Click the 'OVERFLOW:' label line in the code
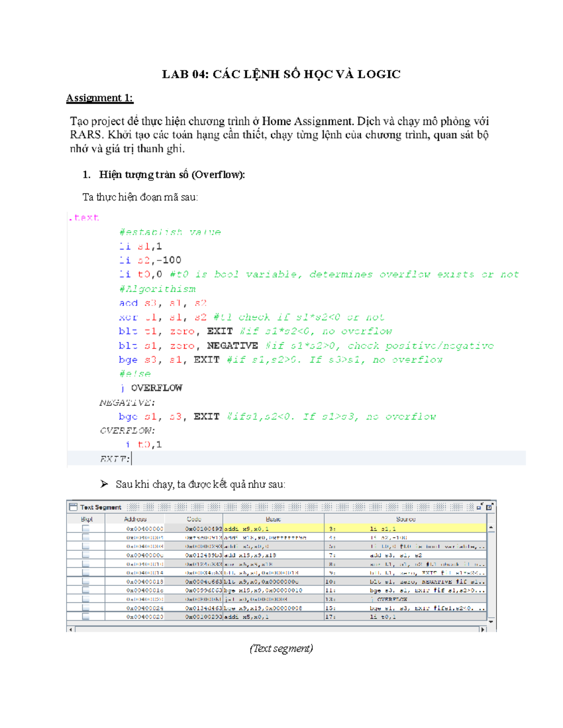Image resolution: width=563 pixels, height=728 pixels. (127, 430)
